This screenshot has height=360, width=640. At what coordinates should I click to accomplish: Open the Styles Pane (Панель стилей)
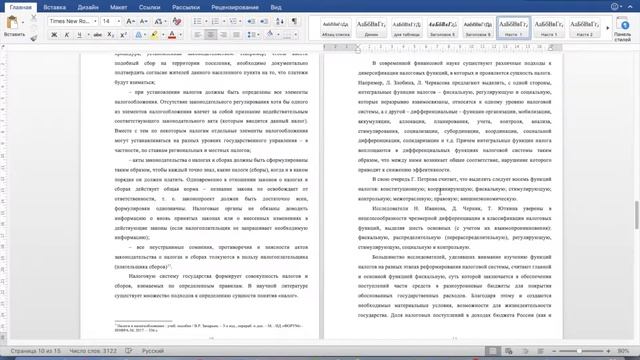623,29
